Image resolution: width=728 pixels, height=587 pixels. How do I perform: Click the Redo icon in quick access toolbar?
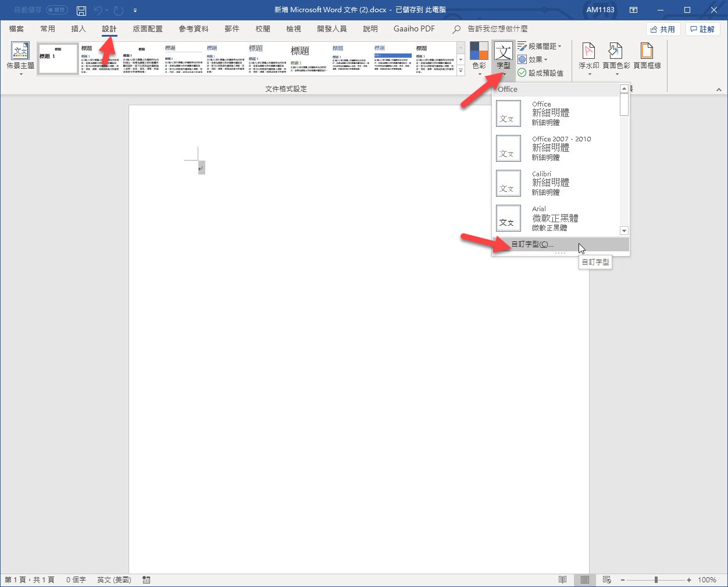coord(119,10)
